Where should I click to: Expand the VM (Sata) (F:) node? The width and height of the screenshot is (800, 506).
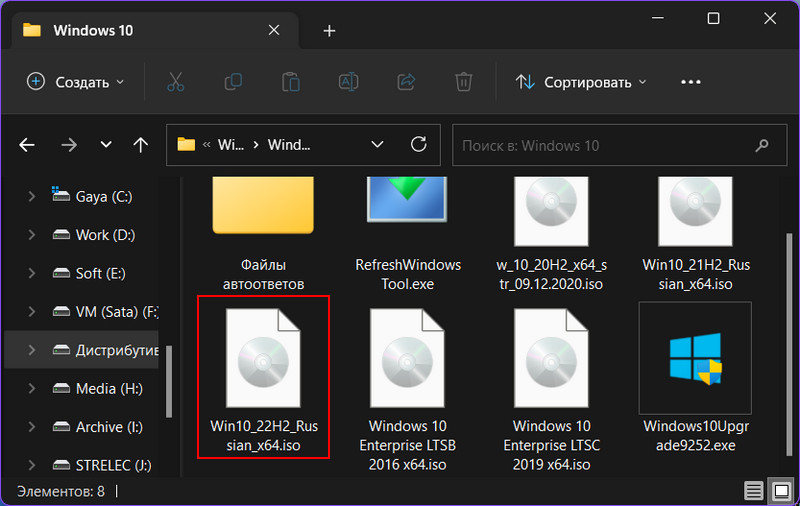(x=32, y=312)
